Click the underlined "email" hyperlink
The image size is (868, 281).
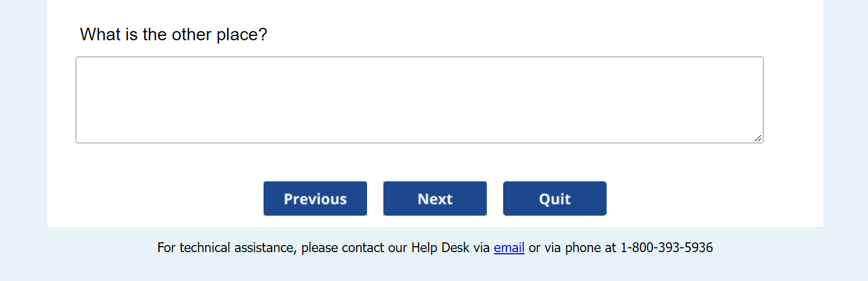[x=509, y=248]
